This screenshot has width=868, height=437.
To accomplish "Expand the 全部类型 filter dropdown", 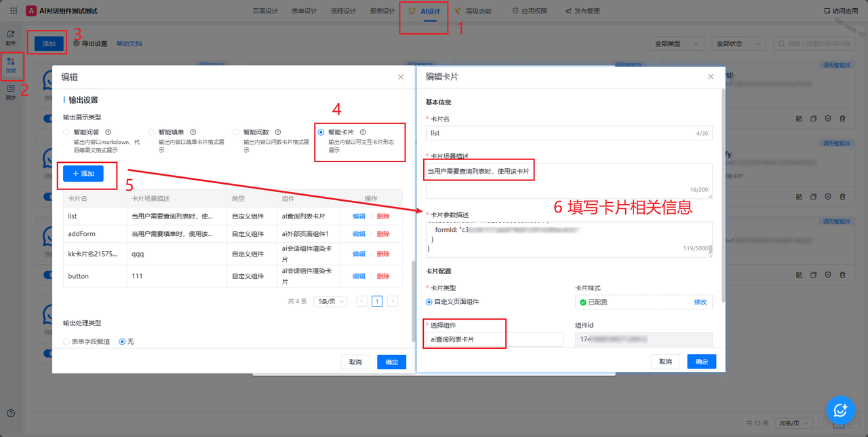I will [x=677, y=43].
